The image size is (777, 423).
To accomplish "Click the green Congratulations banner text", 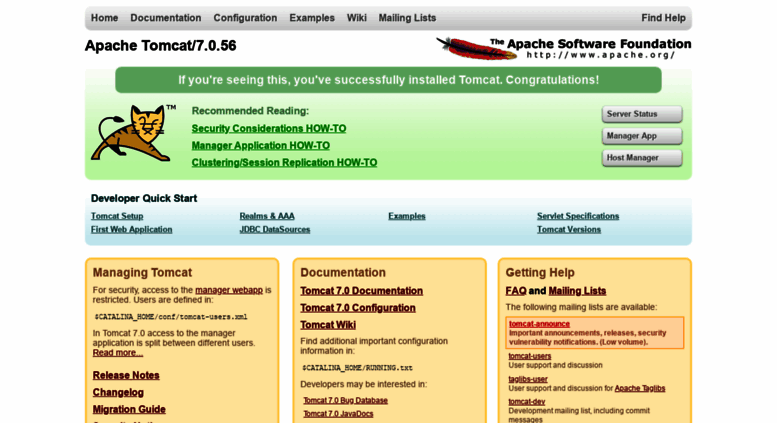I will (x=388, y=80).
